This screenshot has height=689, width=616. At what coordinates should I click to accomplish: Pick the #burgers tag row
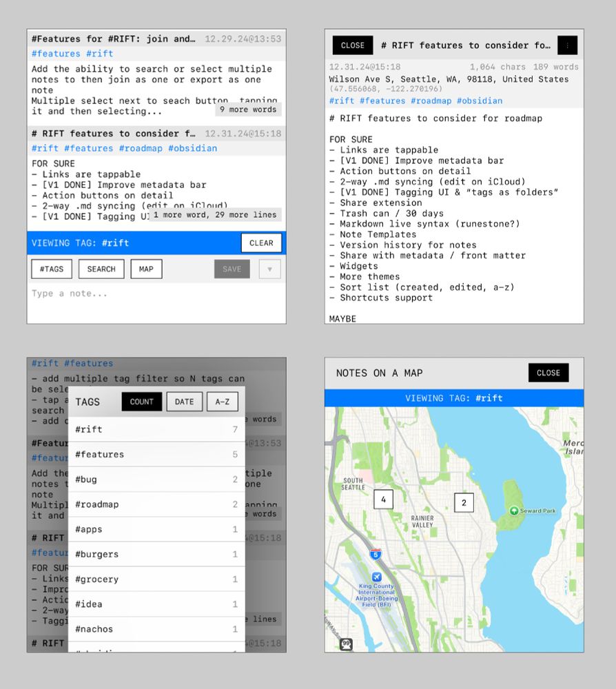156,555
